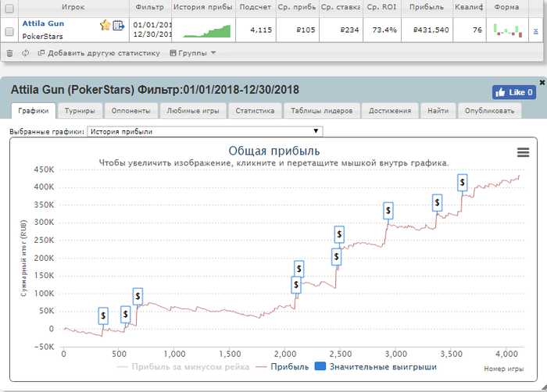547x392 pixels.
Task: Click the average profit value ₽105
Action: (306, 30)
